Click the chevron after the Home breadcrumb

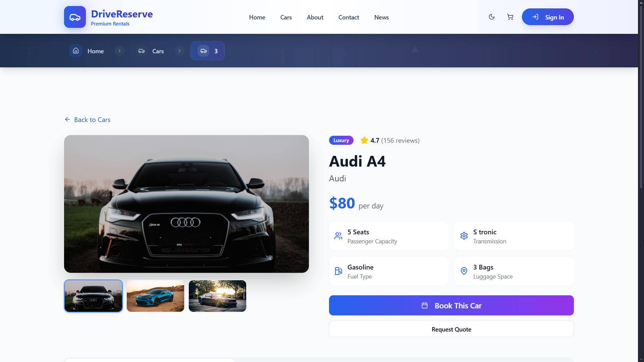[x=119, y=51]
